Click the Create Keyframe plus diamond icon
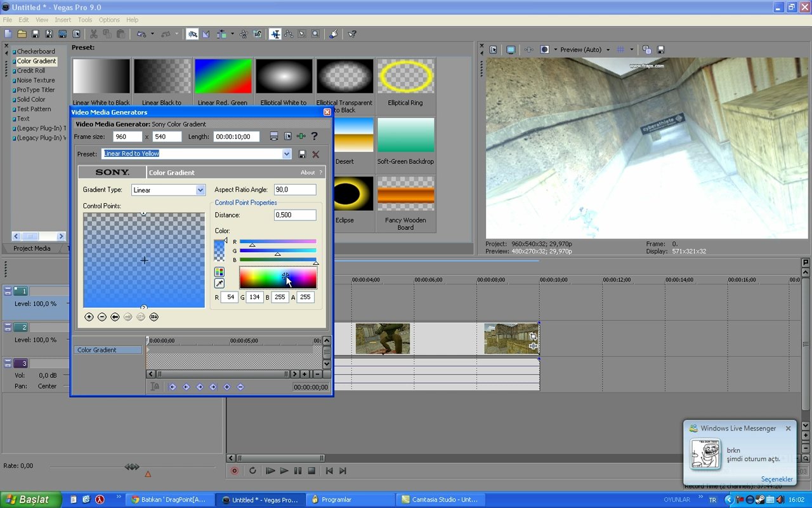Image resolution: width=812 pixels, height=508 pixels. pyautogui.click(x=226, y=387)
